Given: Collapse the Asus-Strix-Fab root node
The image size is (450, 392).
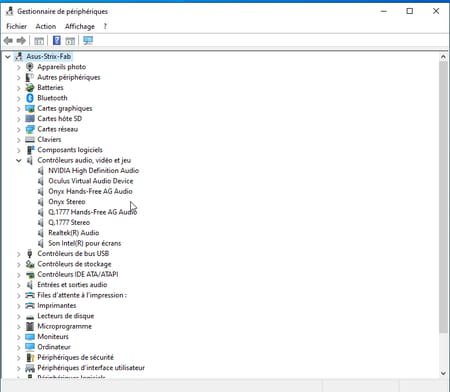Looking at the screenshot, I should [8, 57].
